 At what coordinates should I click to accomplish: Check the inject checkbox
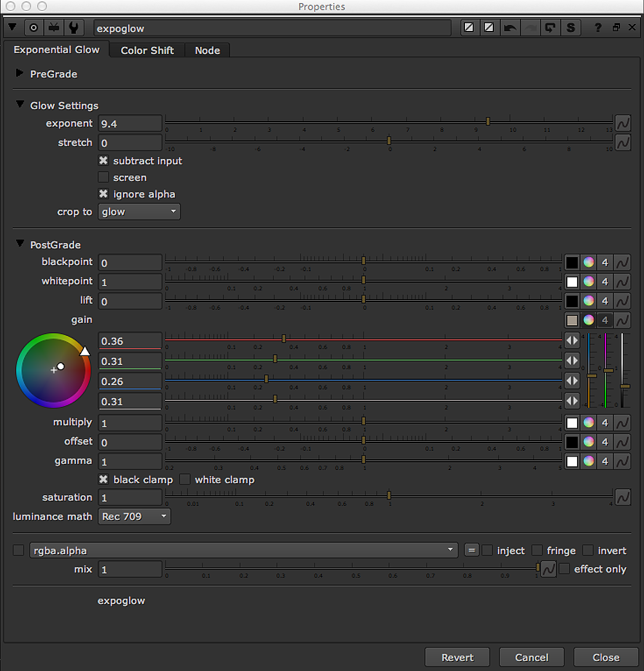tap(487, 551)
